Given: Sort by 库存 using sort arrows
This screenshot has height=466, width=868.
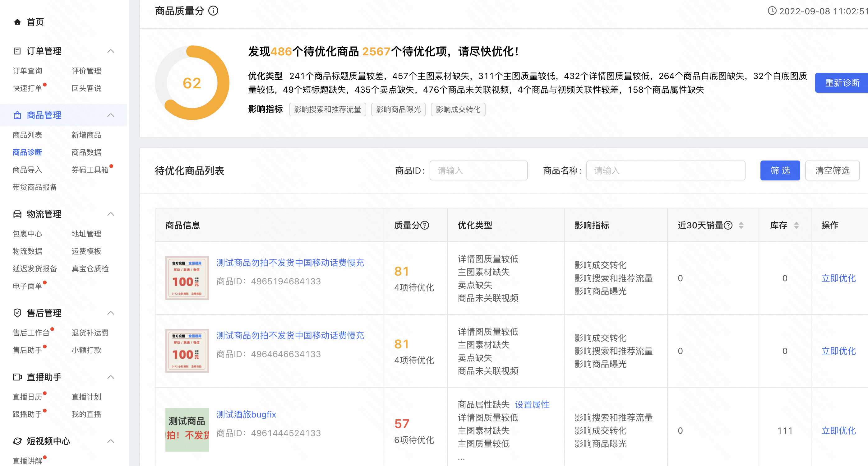Looking at the screenshot, I should [x=796, y=225].
